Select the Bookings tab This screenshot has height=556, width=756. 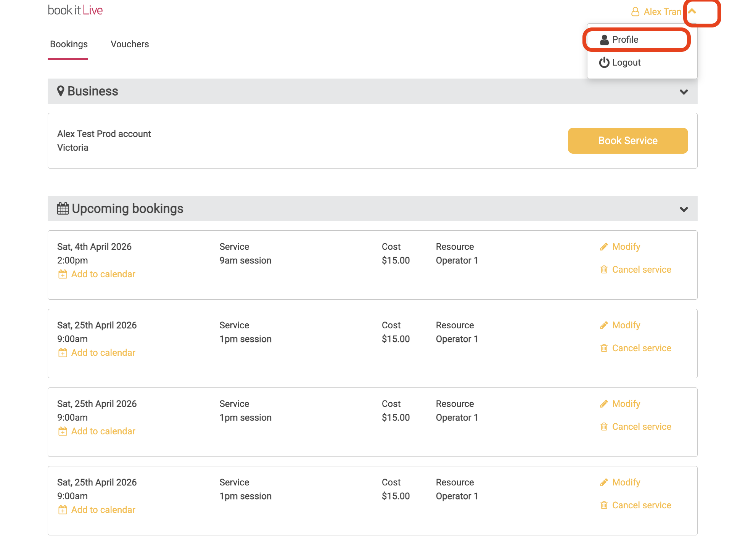pyautogui.click(x=69, y=44)
